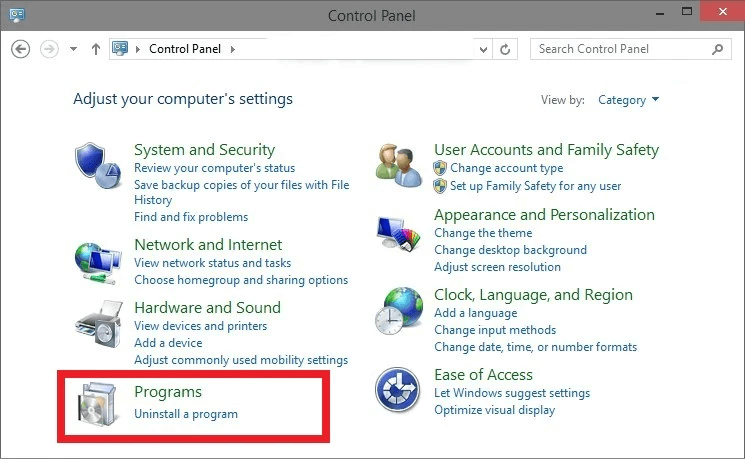
Task: Click the Programs disc box icon
Action: tap(98, 404)
